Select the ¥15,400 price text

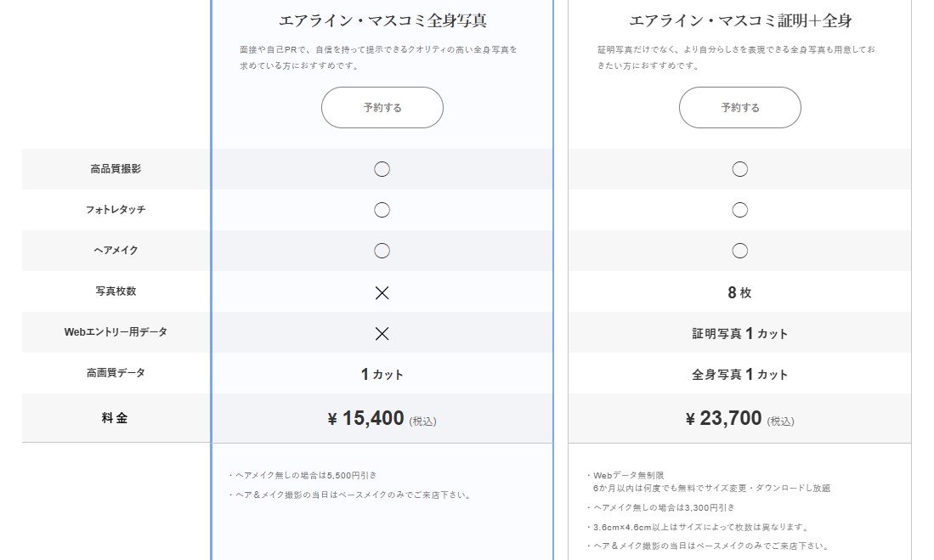(382, 417)
